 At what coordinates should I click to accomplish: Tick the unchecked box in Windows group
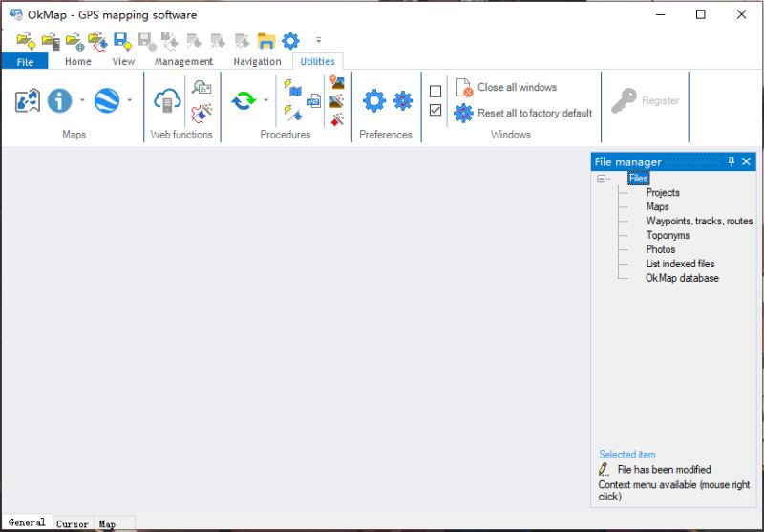(435, 91)
